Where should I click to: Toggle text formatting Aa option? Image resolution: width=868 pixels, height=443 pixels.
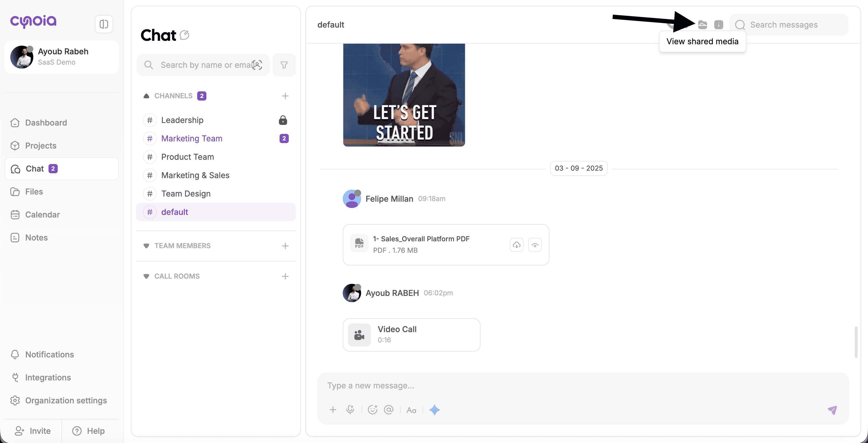(411, 410)
